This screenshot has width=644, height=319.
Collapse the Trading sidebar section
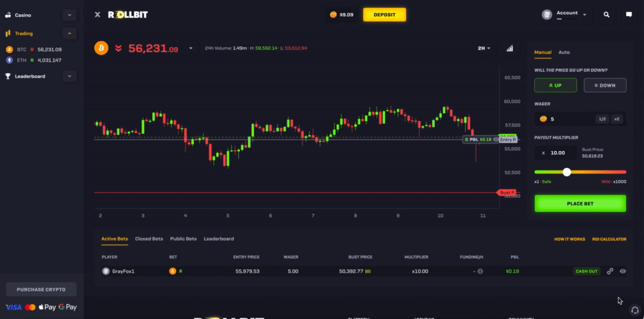[70, 33]
